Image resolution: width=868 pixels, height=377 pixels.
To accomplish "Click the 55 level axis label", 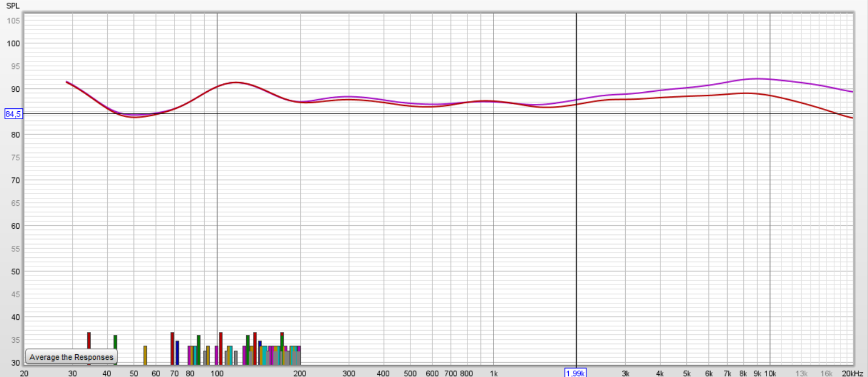I will [x=15, y=249].
